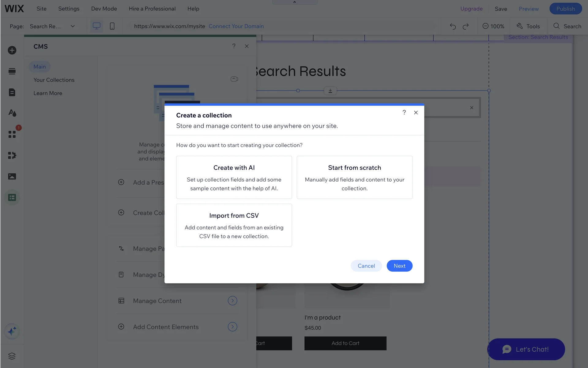Open the Your Collections tab

pos(54,80)
